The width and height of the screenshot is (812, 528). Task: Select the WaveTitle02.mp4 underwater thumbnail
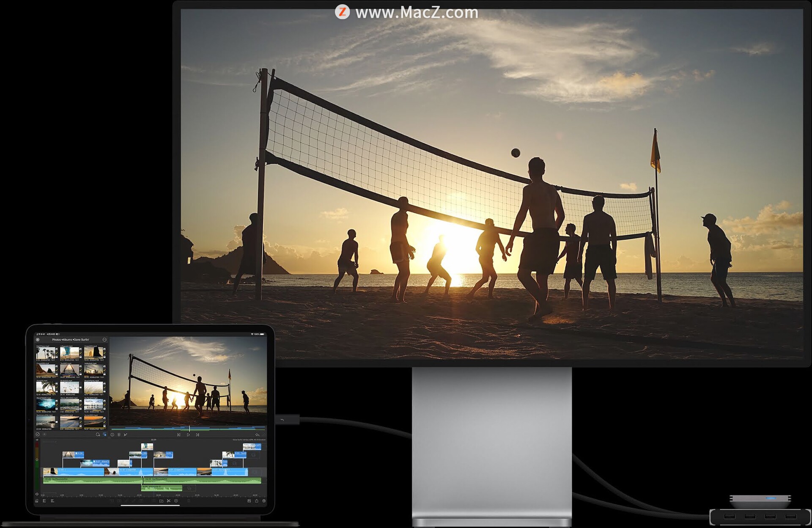click(46, 405)
